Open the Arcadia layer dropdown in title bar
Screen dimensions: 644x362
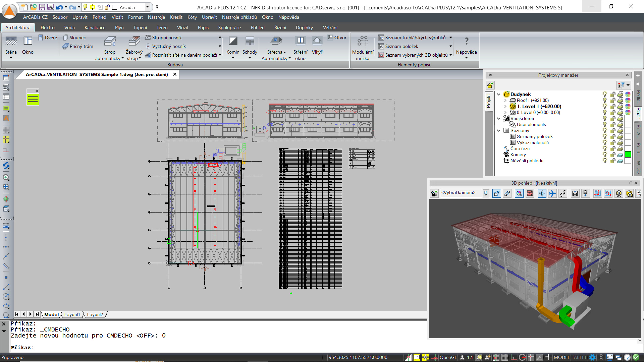coord(147,7)
